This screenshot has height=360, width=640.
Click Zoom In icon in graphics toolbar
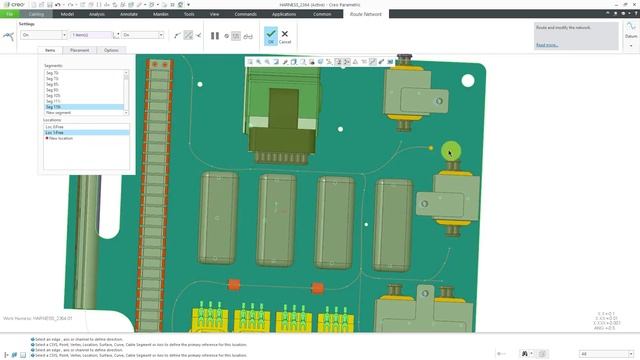(x=259, y=62)
